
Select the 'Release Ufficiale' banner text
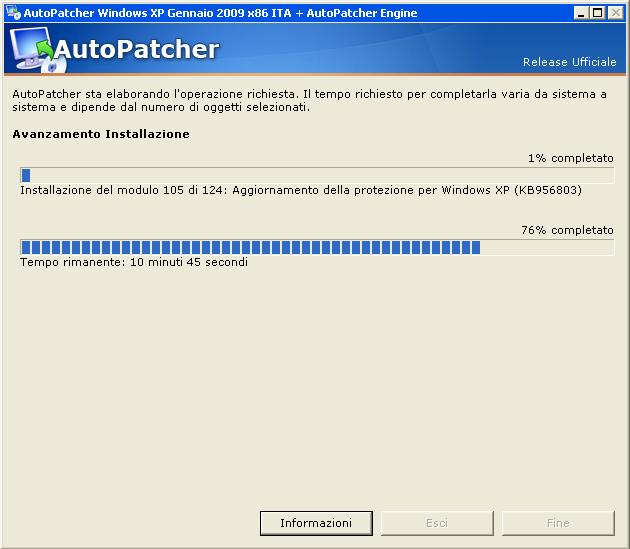pyautogui.click(x=569, y=62)
